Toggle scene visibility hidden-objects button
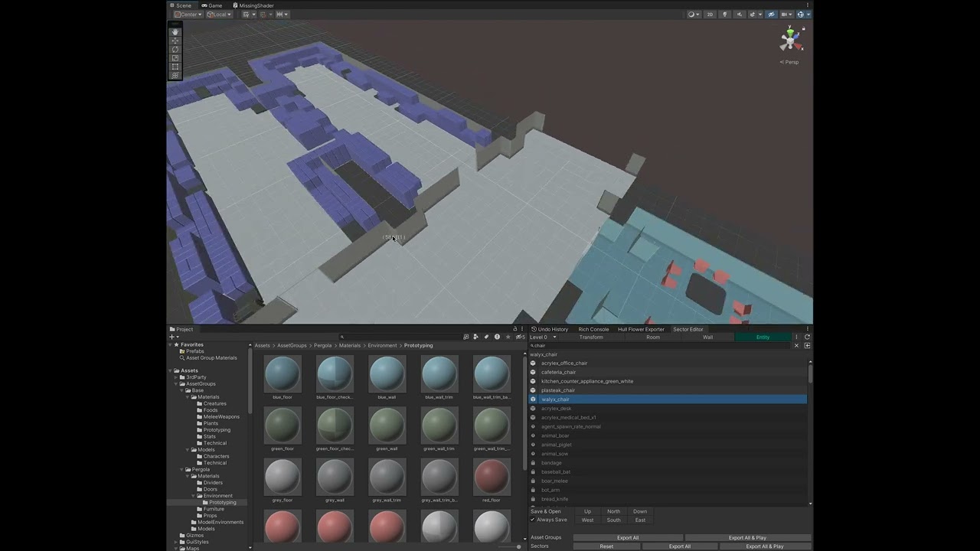The image size is (980, 551). pos(771,15)
